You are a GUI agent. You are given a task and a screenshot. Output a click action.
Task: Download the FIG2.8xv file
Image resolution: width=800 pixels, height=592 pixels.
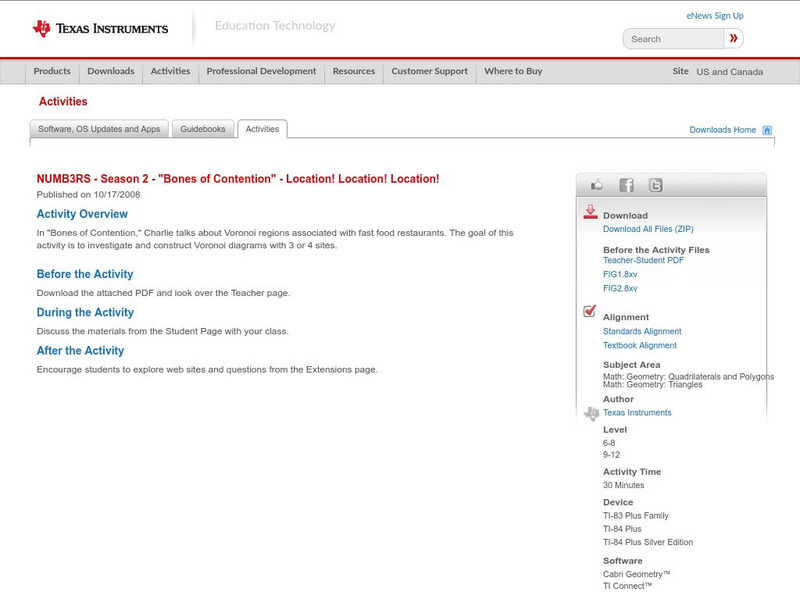point(620,288)
